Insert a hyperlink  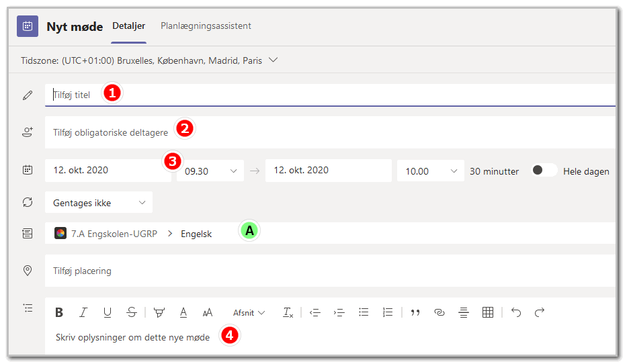coord(440,312)
